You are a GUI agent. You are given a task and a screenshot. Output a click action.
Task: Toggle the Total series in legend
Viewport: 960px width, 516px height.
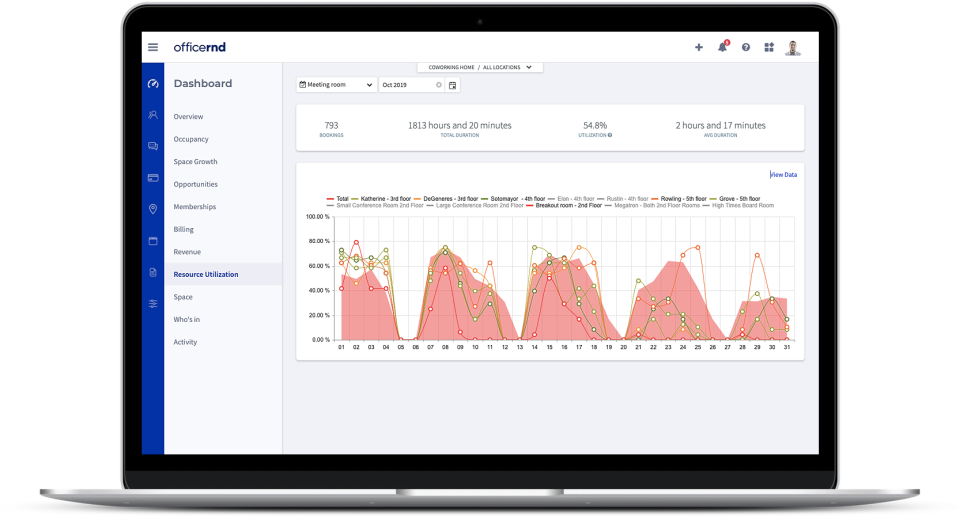(x=337, y=199)
